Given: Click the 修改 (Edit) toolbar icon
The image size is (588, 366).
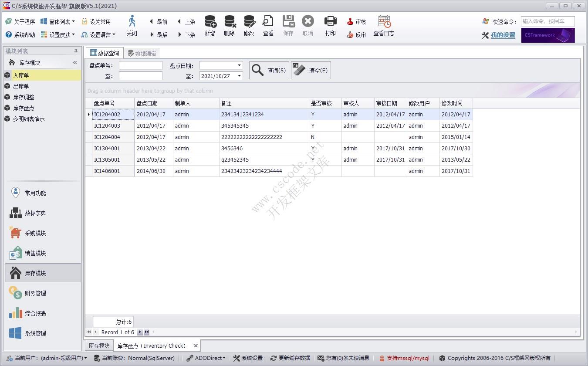Looking at the screenshot, I should coord(249,22).
